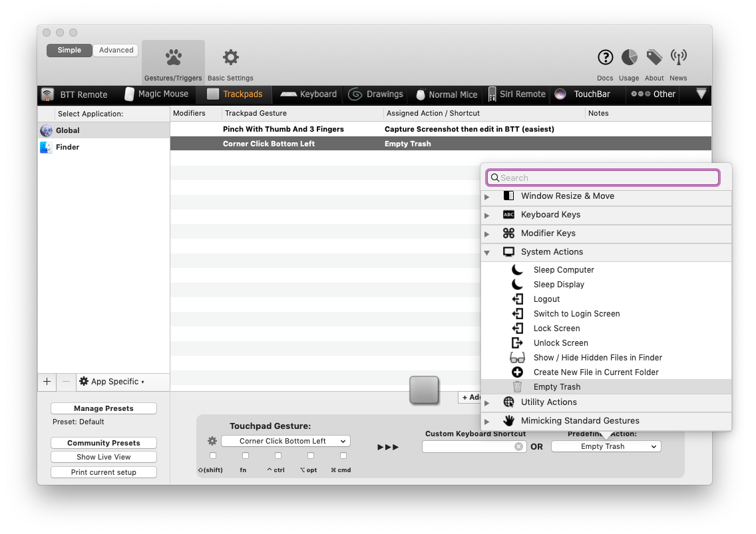Click the Create New File plus icon

517,372
